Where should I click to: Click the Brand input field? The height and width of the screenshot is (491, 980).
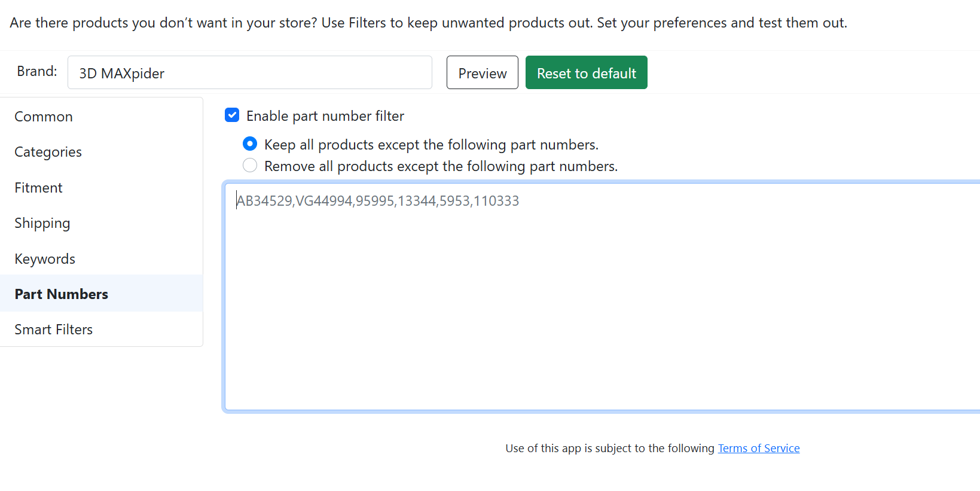(x=249, y=73)
